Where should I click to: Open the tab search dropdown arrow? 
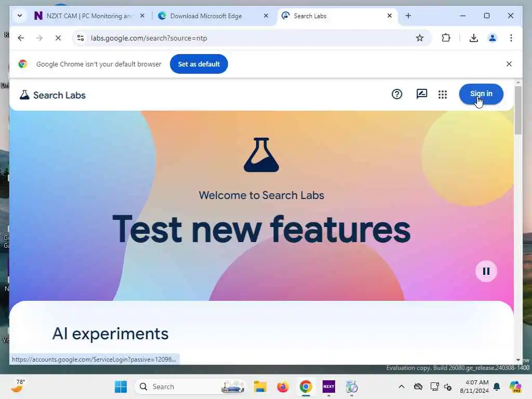coord(20,16)
